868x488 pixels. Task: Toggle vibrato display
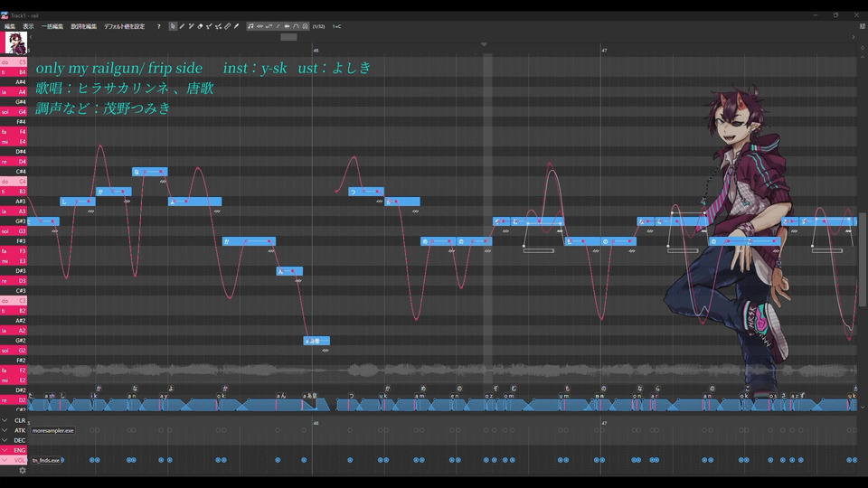click(x=259, y=26)
